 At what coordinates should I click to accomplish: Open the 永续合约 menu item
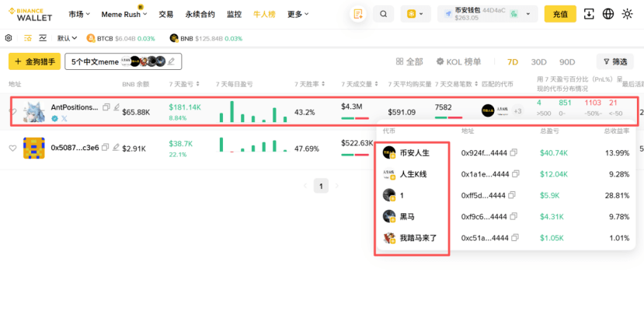click(200, 14)
